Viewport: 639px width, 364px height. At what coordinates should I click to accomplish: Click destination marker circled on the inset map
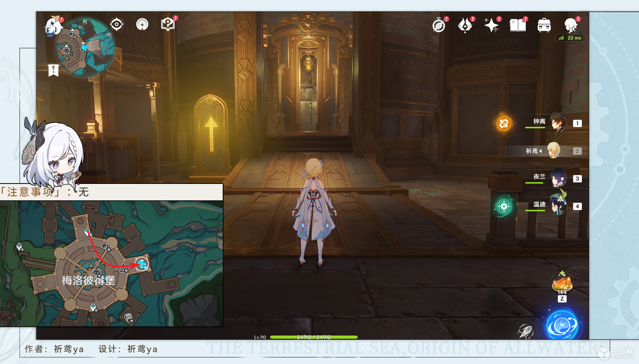coord(142,264)
